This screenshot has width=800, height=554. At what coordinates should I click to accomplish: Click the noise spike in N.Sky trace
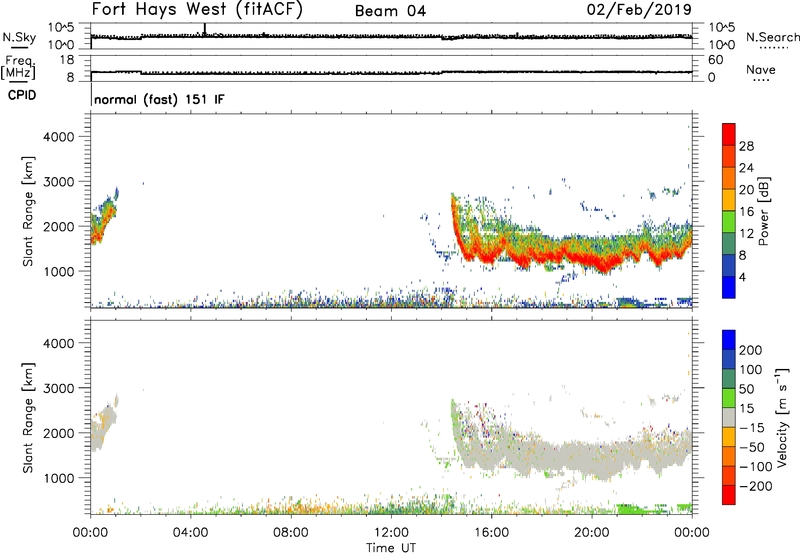point(205,29)
